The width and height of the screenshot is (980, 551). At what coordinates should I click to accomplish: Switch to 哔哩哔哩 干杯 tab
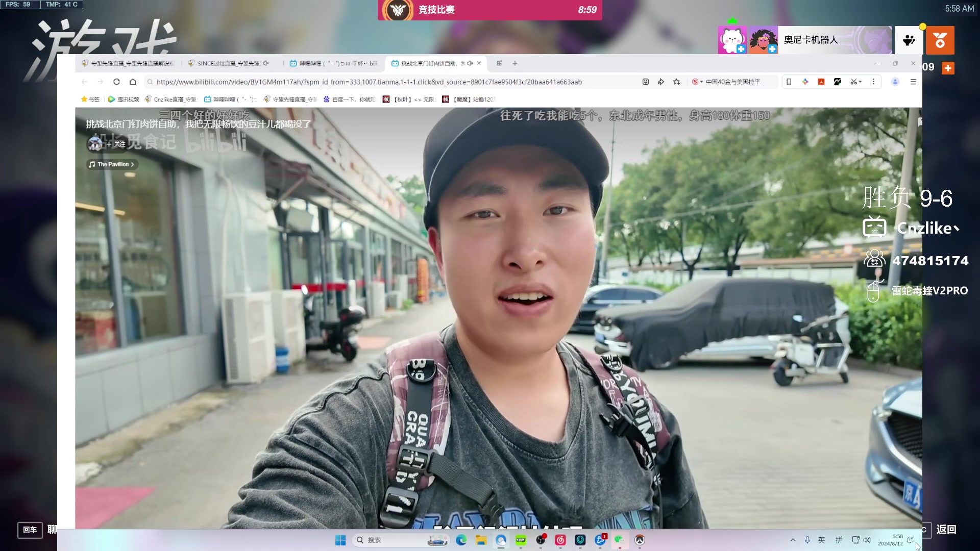tap(334, 63)
